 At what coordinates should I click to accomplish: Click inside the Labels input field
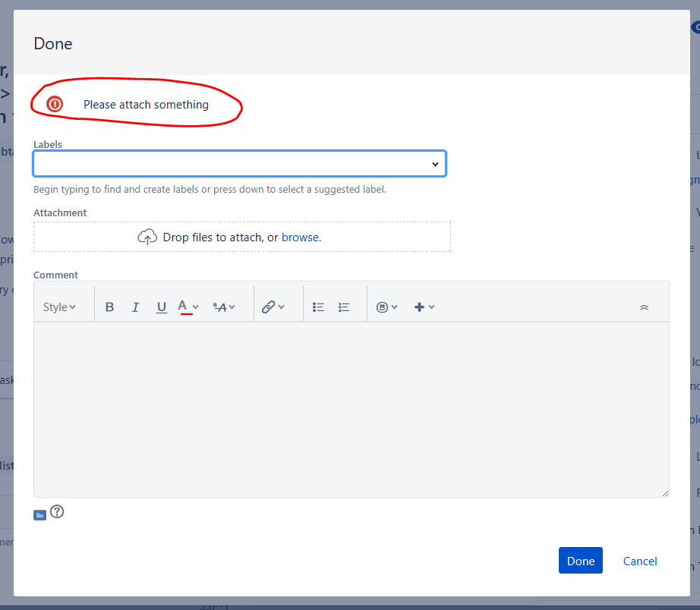240,164
